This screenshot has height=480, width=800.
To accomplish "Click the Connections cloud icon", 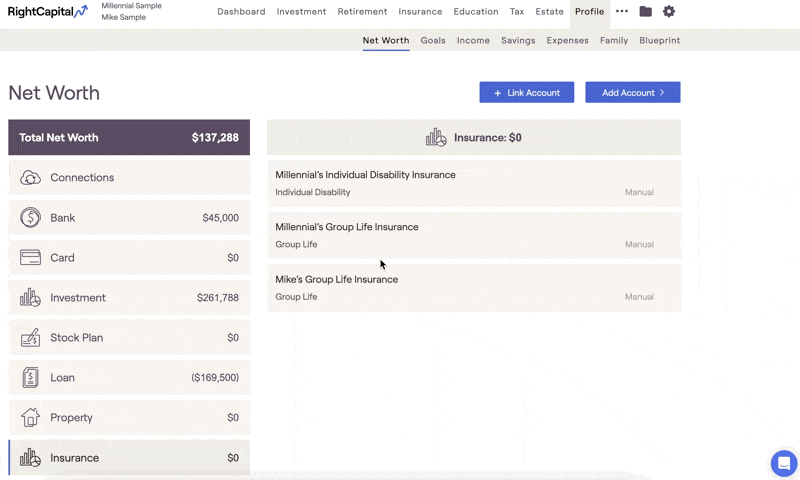I will tap(31, 178).
